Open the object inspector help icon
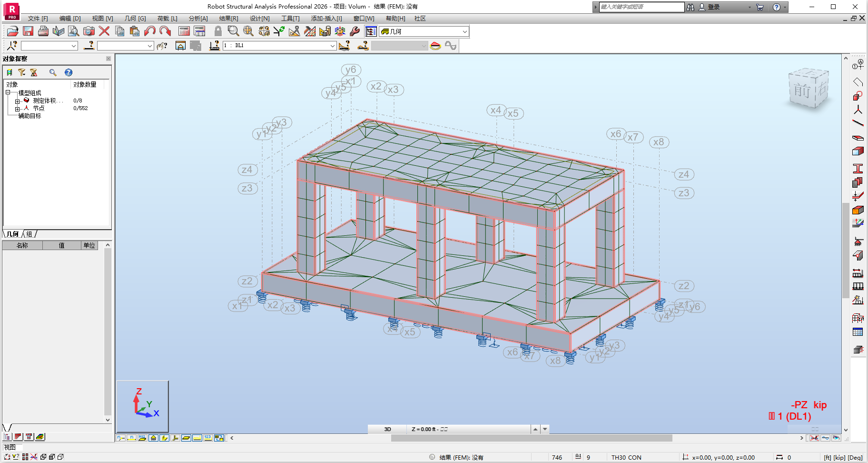868x463 pixels. 69,72
